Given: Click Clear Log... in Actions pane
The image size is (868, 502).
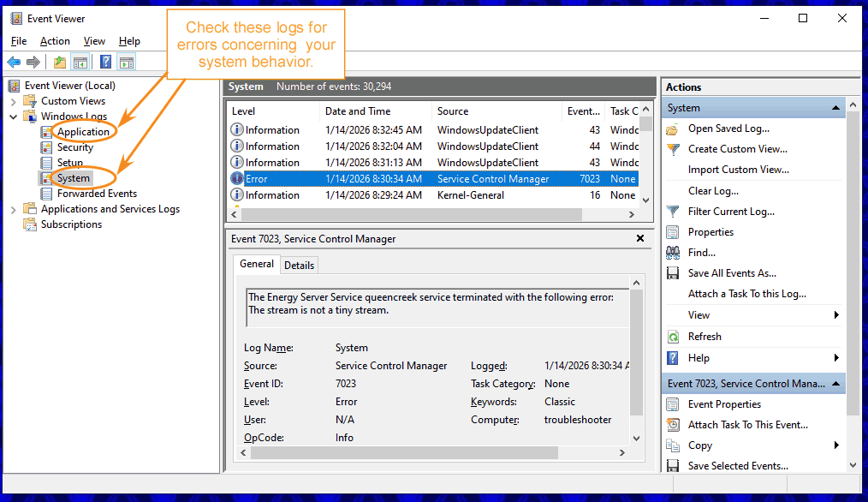Looking at the screenshot, I should point(713,191).
